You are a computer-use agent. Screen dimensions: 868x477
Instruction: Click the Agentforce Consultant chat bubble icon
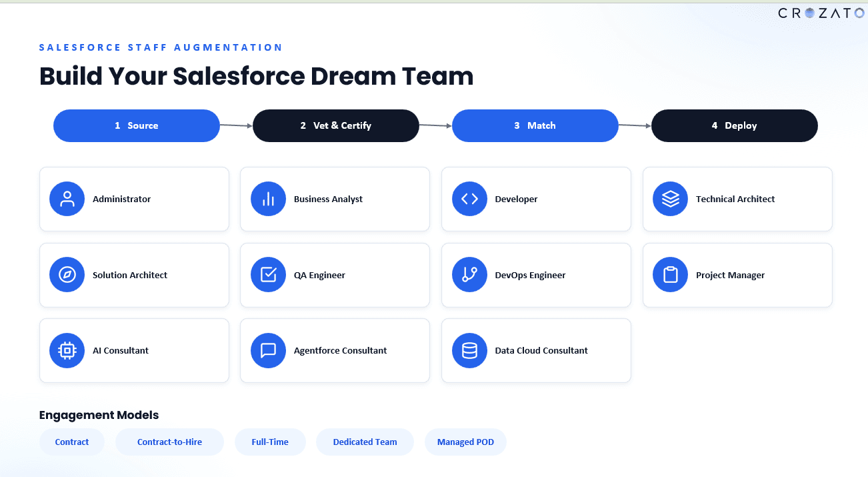pyautogui.click(x=268, y=350)
